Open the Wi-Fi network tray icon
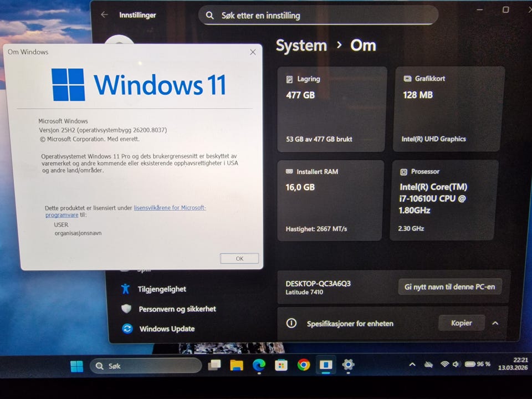This screenshot has width=532, height=399. 444,364
